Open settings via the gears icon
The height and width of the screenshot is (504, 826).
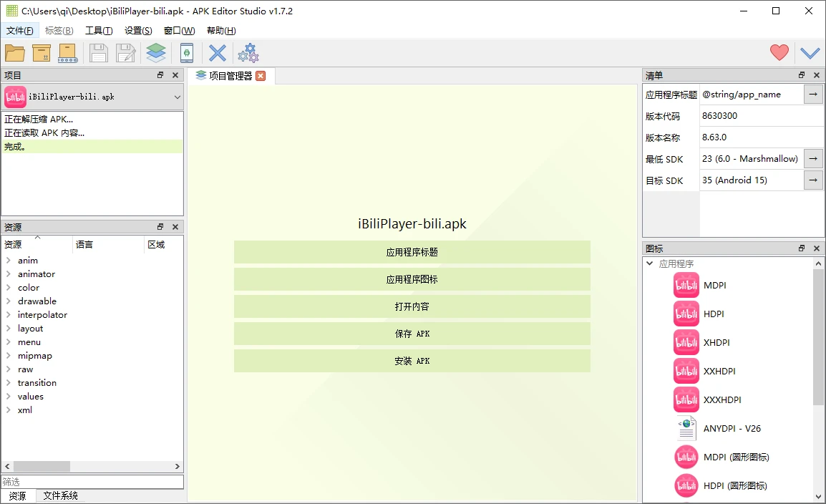point(248,53)
